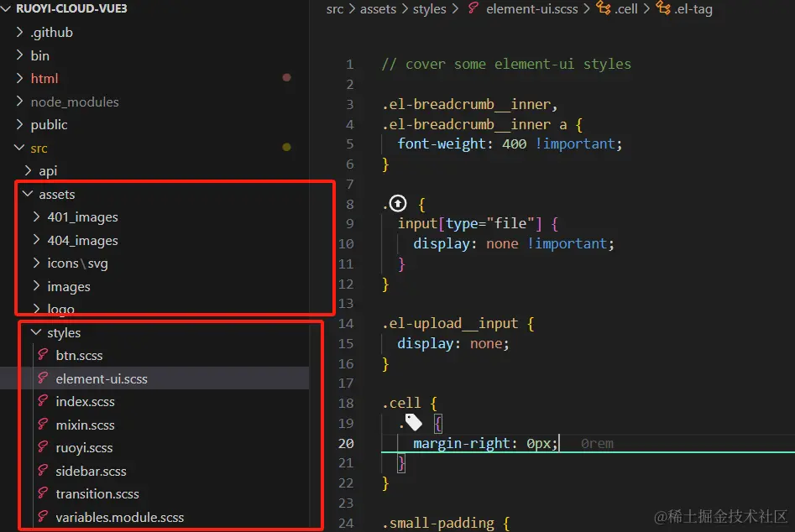Expand the public folder chevron
The height and width of the screenshot is (532, 795).
pos(20,124)
